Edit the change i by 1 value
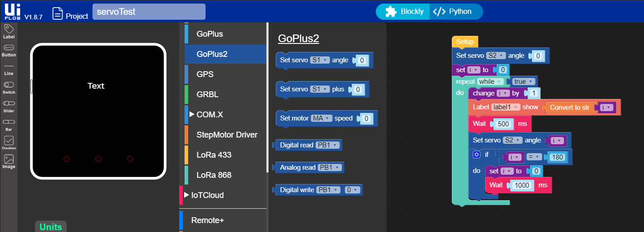This screenshot has width=644, height=232. [534, 93]
